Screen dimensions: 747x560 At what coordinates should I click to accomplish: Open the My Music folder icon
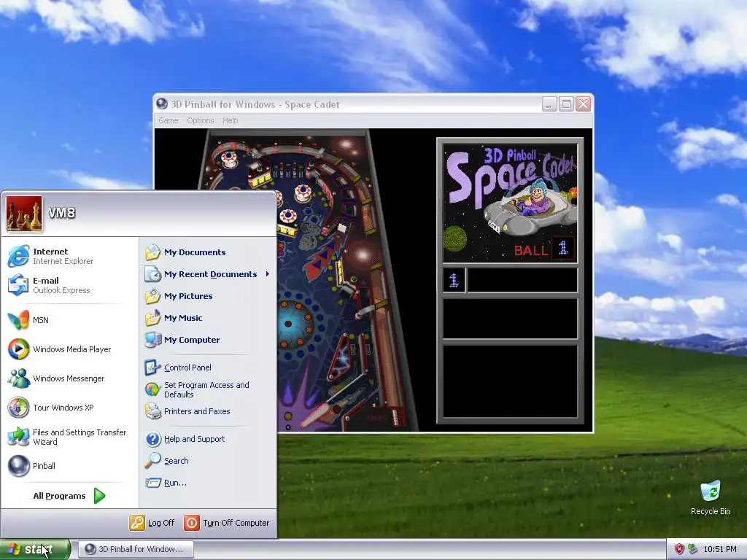pos(153,318)
